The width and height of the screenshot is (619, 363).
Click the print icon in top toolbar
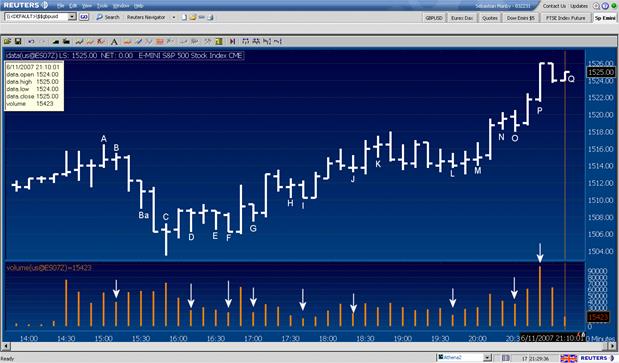210,17
